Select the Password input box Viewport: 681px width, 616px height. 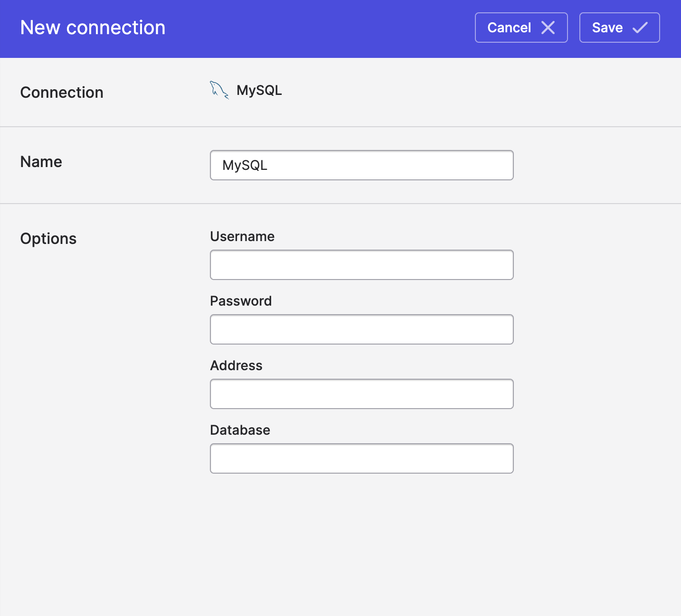coord(362,329)
